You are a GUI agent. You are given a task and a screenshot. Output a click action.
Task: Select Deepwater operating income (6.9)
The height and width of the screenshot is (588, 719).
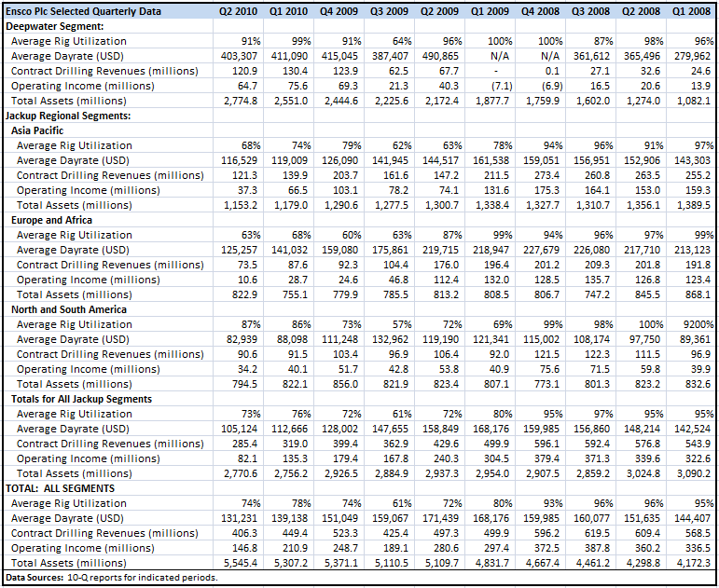551,86
